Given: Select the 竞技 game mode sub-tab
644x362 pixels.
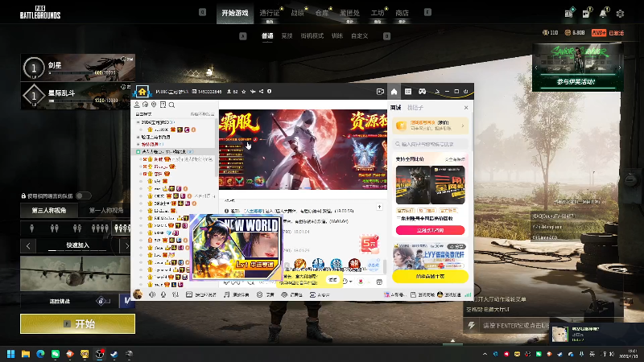Looking at the screenshot, I should click(287, 36).
